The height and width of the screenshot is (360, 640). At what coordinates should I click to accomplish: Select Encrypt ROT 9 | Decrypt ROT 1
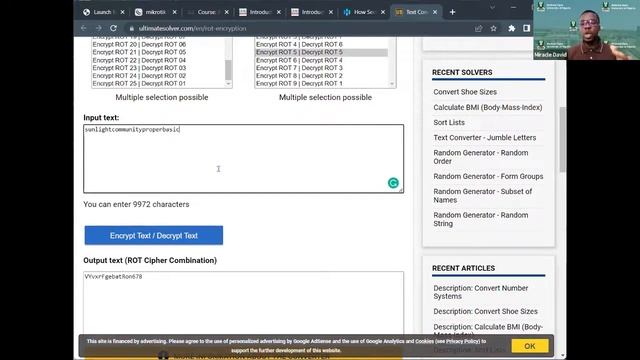coord(299,83)
